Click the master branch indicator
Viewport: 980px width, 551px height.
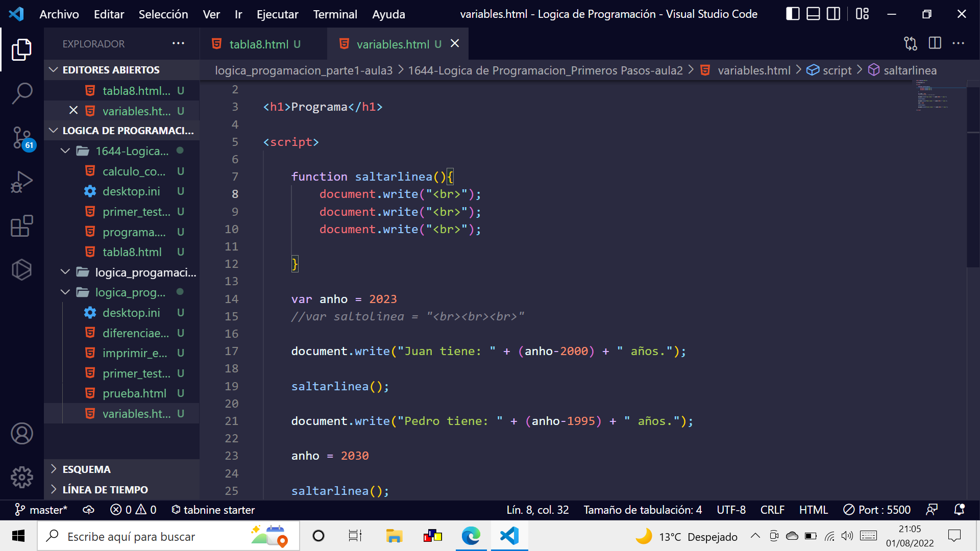[x=41, y=510]
